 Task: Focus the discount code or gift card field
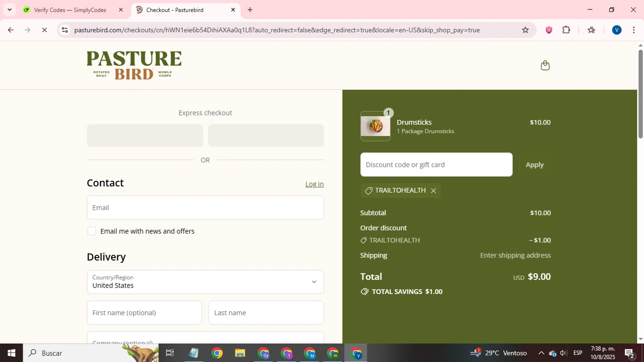tap(436, 164)
